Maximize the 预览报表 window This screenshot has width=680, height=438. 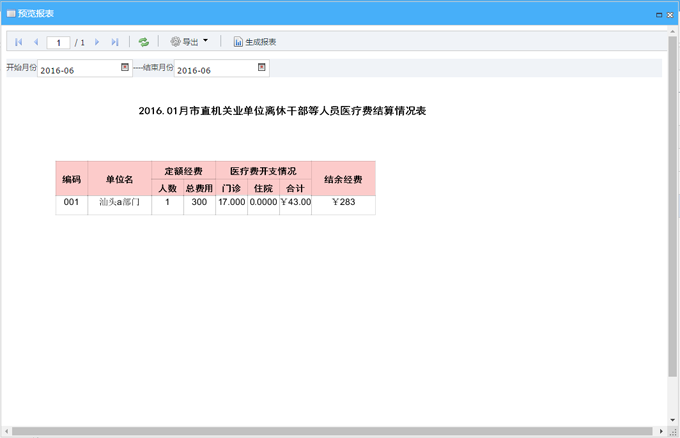659,15
